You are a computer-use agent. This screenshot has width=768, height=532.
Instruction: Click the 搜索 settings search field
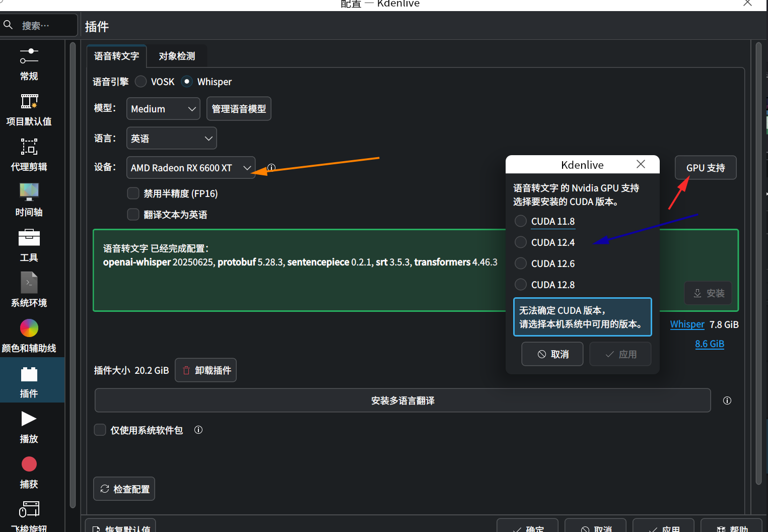(39, 25)
